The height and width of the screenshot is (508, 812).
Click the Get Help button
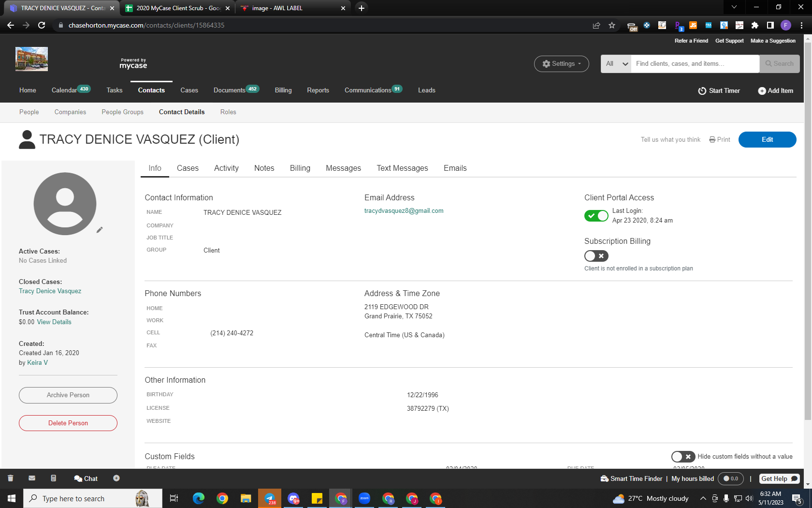780,478
